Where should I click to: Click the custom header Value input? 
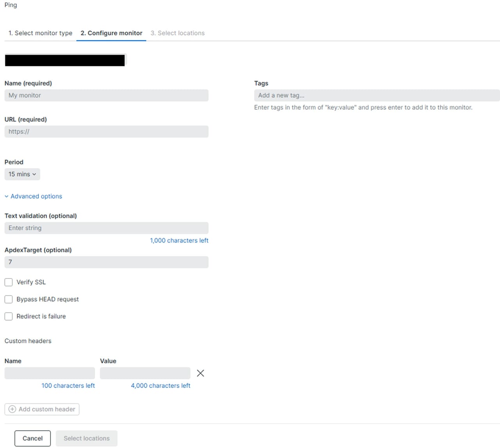(x=145, y=373)
